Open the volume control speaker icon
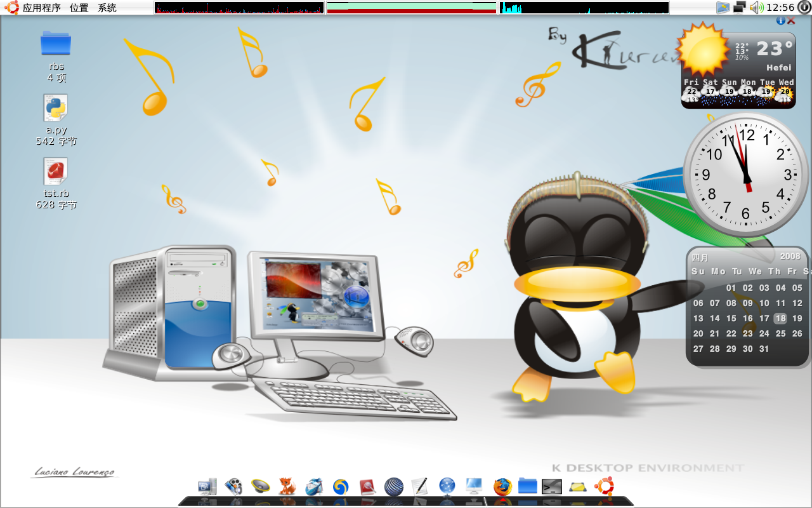Screen dimensions: 812x508 (756, 8)
